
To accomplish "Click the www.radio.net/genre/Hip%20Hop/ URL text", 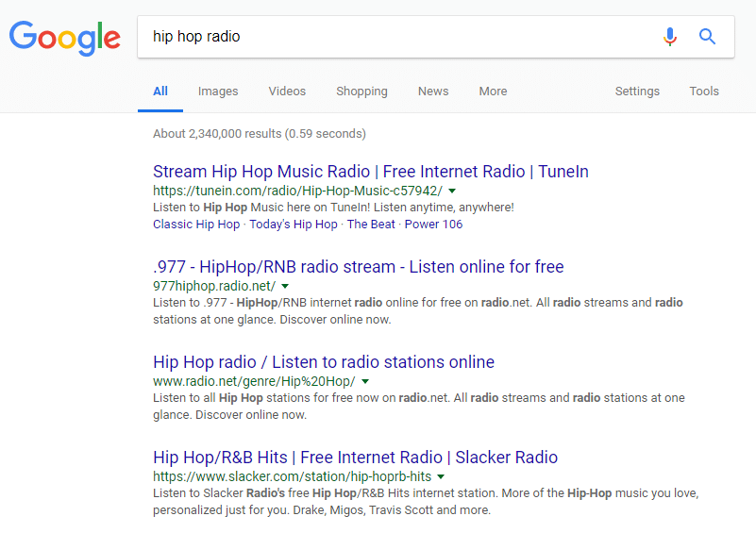I will pyautogui.click(x=254, y=381).
